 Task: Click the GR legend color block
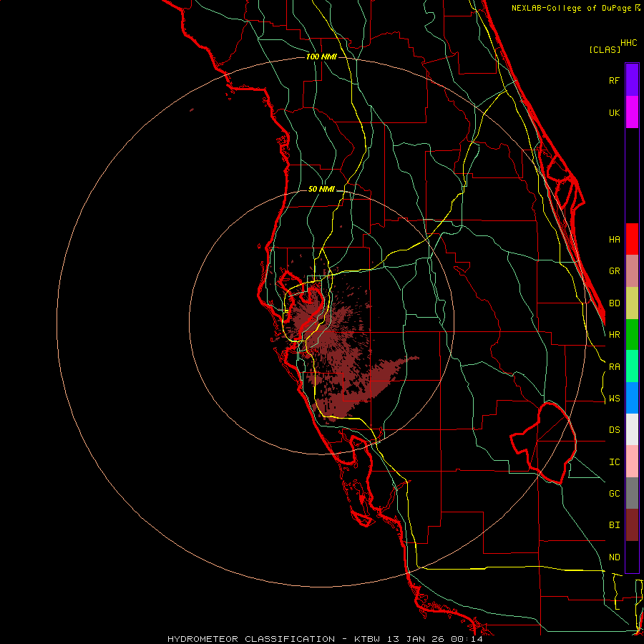(632, 270)
